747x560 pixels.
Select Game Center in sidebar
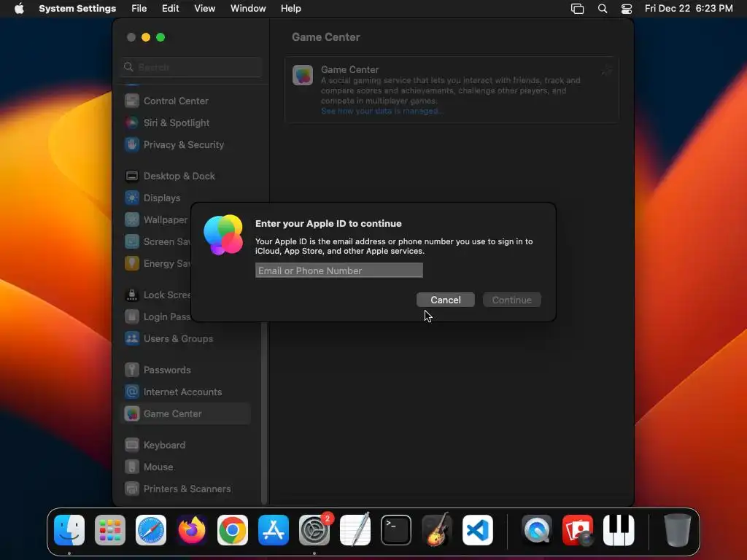click(x=186, y=414)
